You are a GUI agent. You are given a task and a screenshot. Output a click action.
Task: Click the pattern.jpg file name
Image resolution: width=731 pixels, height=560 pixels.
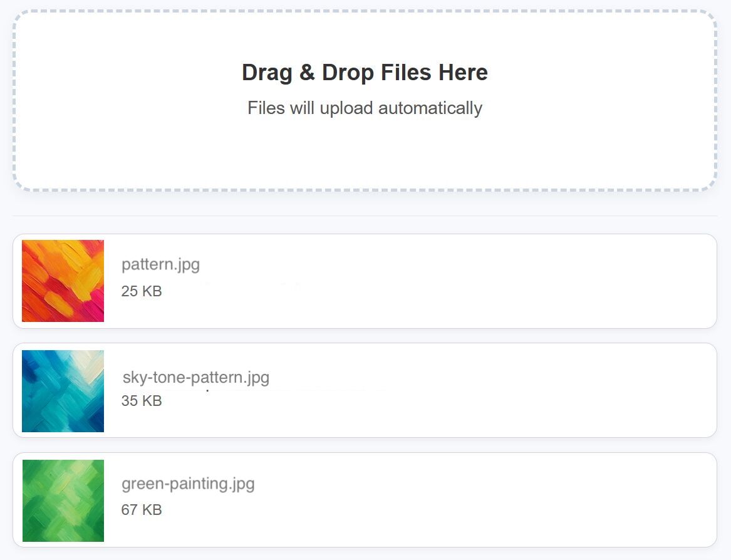coord(160,264)
